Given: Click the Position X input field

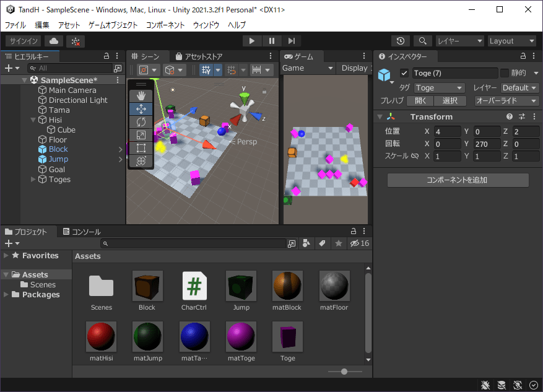Looking at the screenshot, I should (x=448, y=131).
